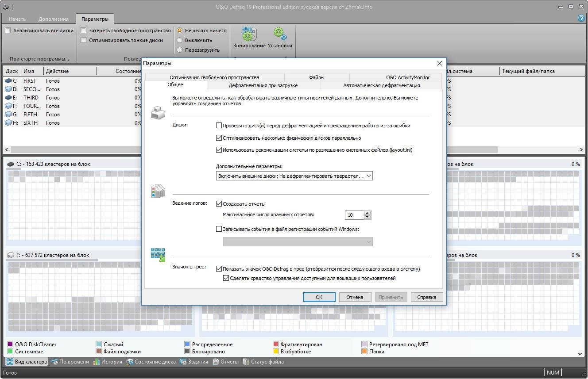Viewport: 588px width, 379px height.
Task: Select the Выключить radio button
Action: coord(180,40)
